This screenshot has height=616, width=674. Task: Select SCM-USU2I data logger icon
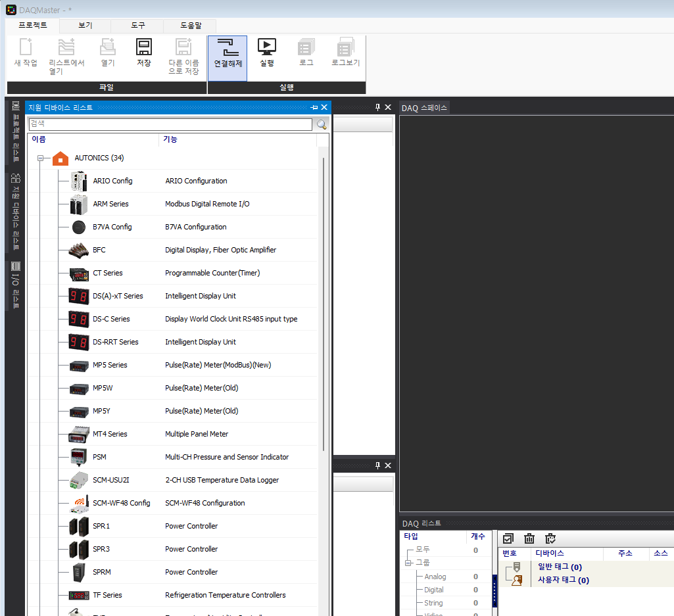[79, 480]
